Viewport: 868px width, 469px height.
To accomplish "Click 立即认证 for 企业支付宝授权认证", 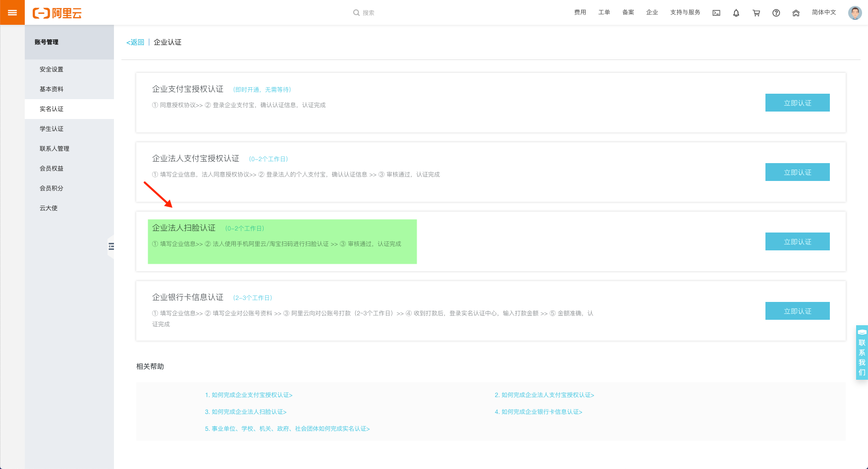I will (x=797, y=103).
